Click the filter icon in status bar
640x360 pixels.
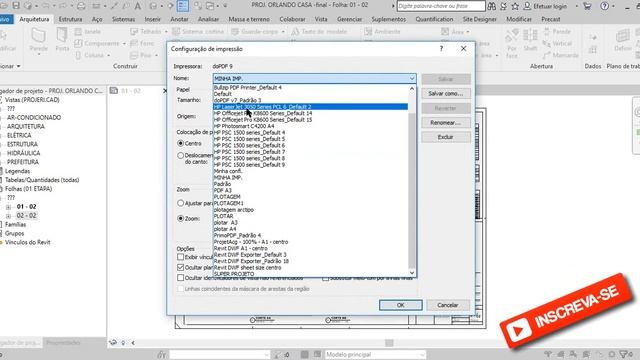pyautogui.click(x=624, y=354)
